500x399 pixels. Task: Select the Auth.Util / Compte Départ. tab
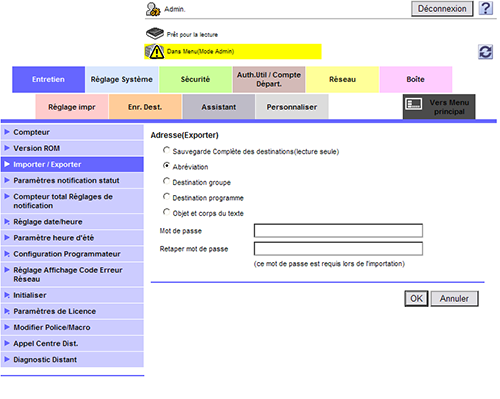(x=269, y=79)
